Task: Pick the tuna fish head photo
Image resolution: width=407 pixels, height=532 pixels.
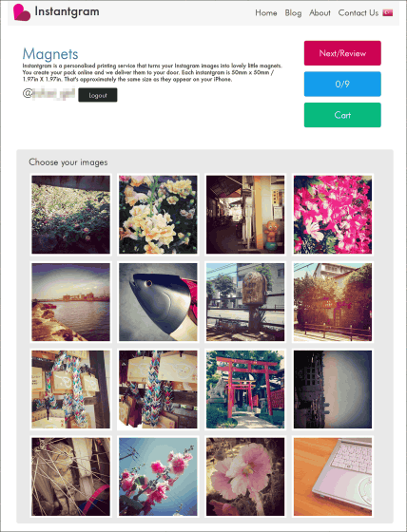Action: [158, 302]
